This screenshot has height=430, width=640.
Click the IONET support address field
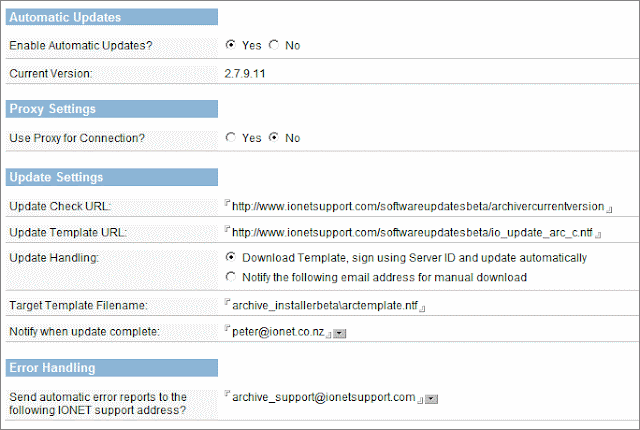coord(324,397)
